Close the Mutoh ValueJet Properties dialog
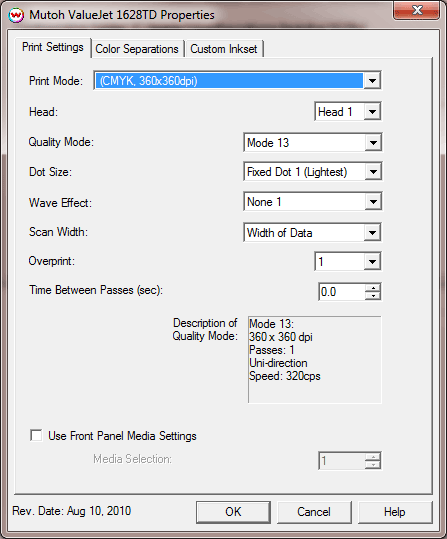The width and height of the screenshot is (447, 539). click(x=416, y=10)
